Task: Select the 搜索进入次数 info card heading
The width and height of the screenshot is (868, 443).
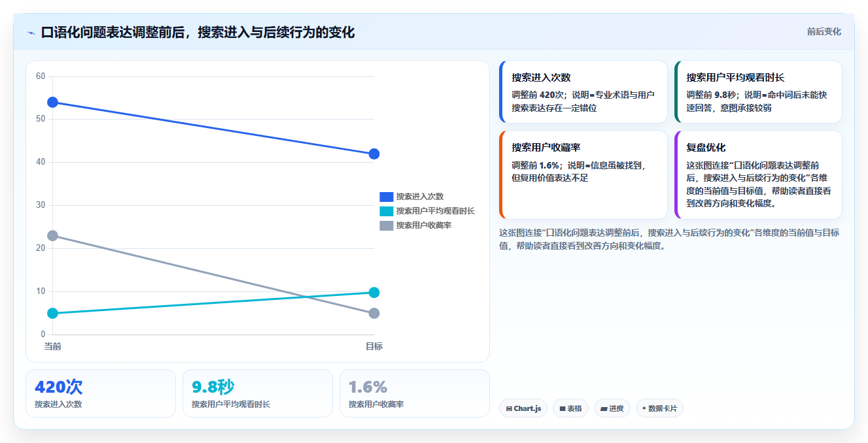Action: point(541,78)
